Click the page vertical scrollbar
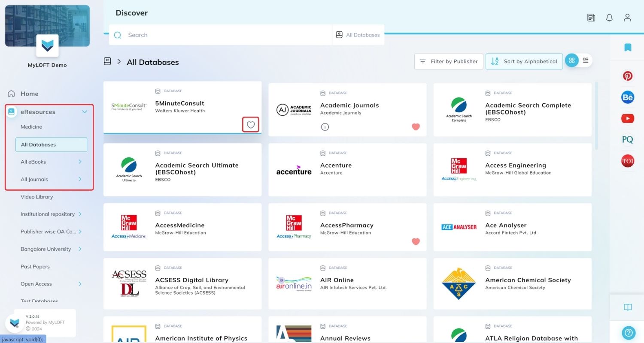Viewport: 644px width, 343px height. [596, 116]
